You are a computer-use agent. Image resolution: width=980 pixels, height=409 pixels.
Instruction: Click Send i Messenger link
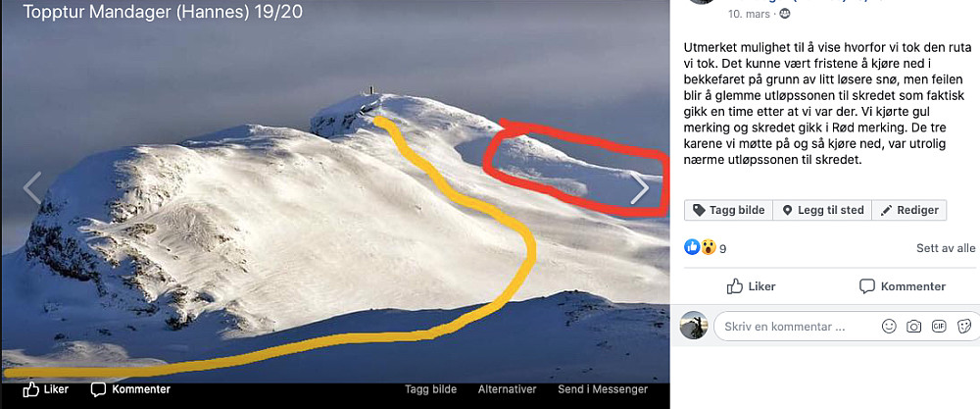603,389
